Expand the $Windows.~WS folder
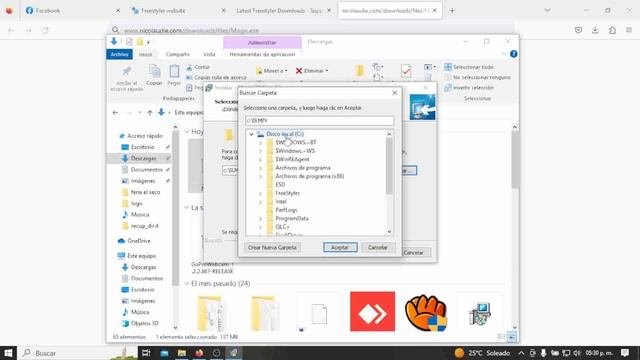Screen dimensions: 640x360 260,151
